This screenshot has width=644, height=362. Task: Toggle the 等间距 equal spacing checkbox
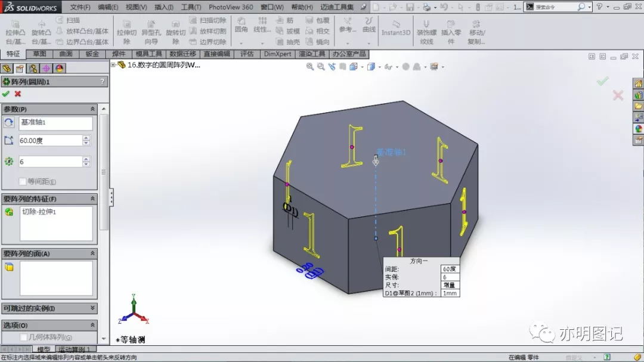(23, 181)
